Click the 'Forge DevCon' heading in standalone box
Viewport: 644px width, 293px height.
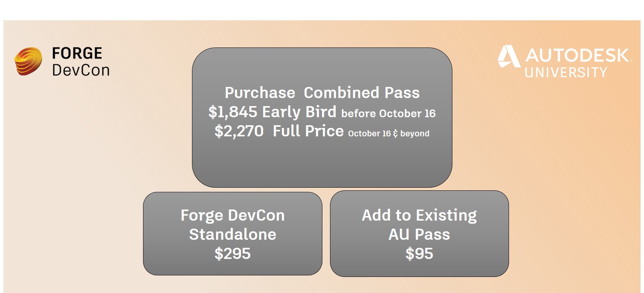pyautogui.click(x=233, y=215)
